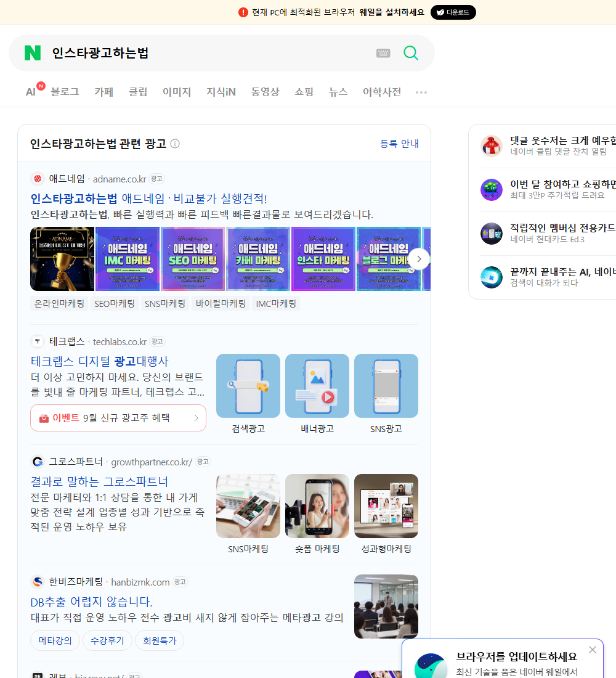Open adname.co.kr URL text
The image size is (616, 678).
(120, 179)
